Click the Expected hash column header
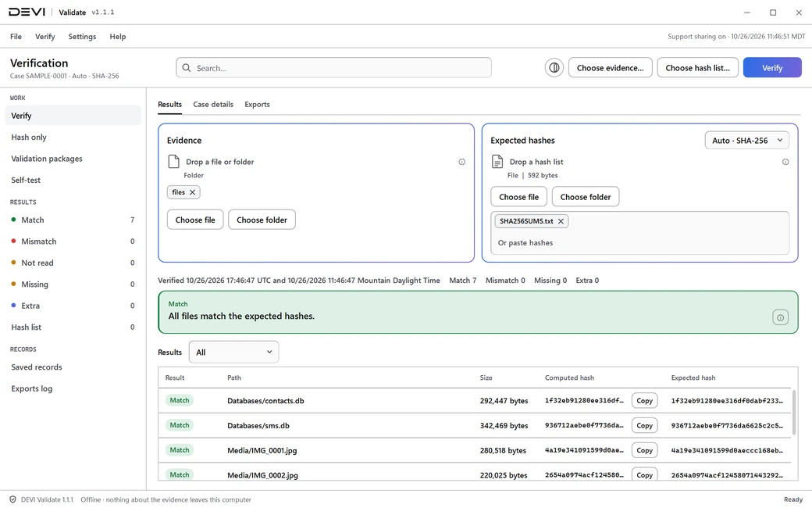The width and height of the screenshot is (812, 508). tap(693, 378)
